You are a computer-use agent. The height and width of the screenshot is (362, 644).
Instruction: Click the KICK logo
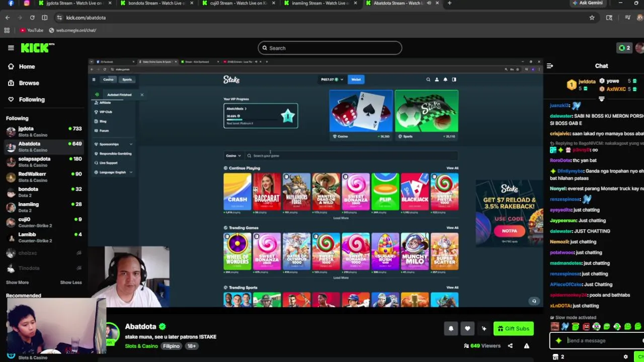[x=37, y=48]
